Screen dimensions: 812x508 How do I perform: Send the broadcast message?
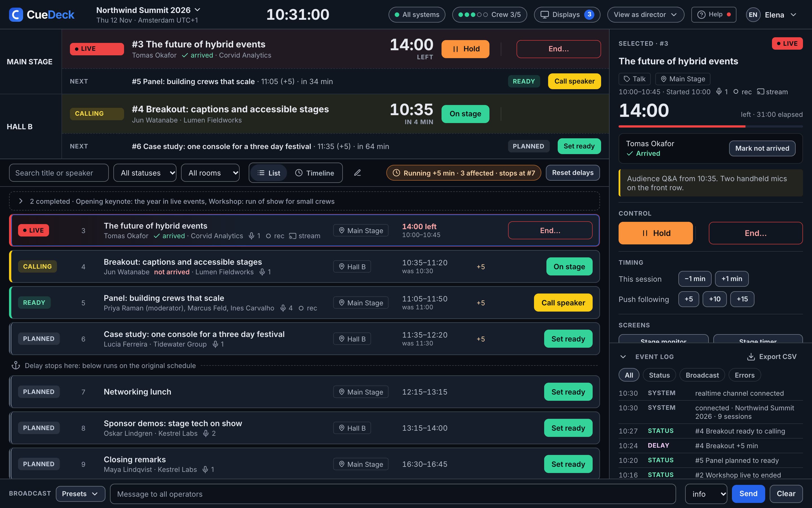point(748,494)
